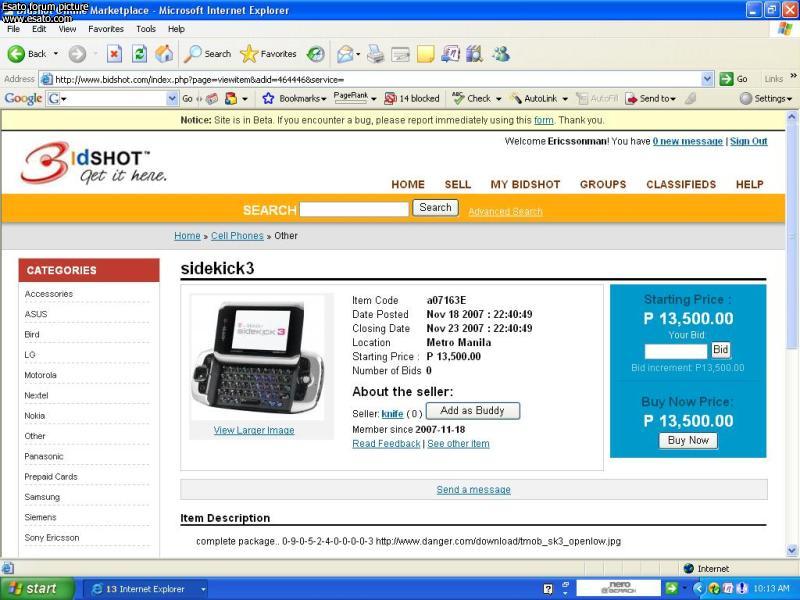Open the Search magnifier in IE toolbar
800x600 pixels.
point(192,54)
